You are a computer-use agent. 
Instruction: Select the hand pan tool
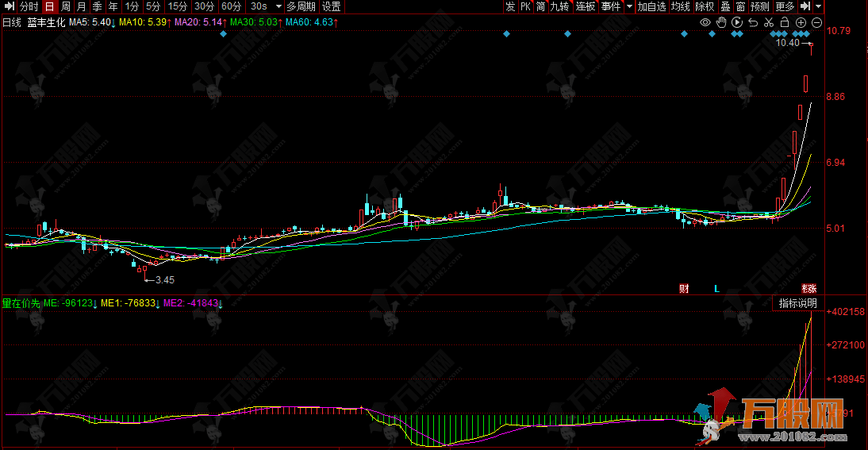pyautogui.click(x=722, y=22)
